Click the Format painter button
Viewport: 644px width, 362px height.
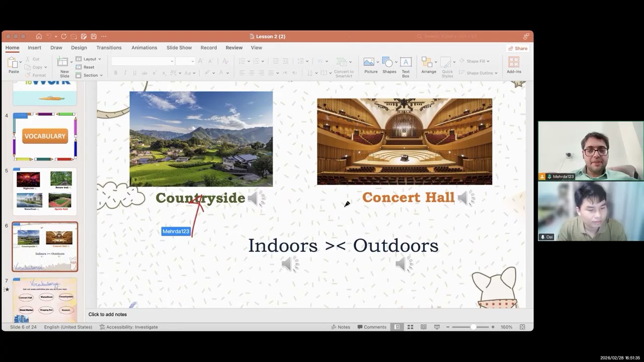click(35, 75)
